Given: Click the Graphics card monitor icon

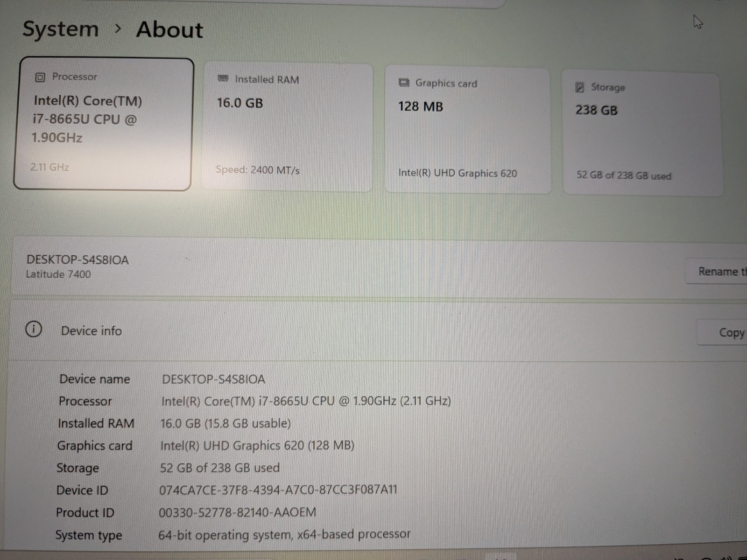Looking at the screenshot, I should click(x=404, y=83).
